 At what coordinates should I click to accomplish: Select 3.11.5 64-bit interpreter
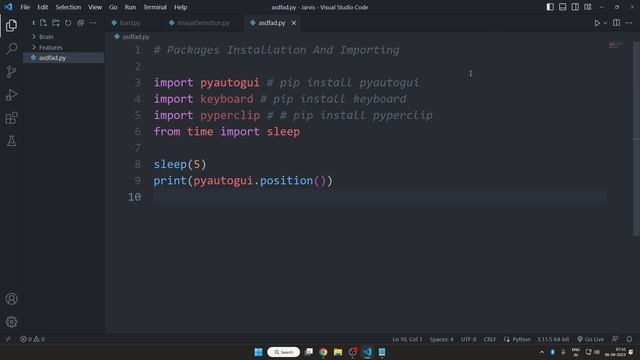coord(553,339)
